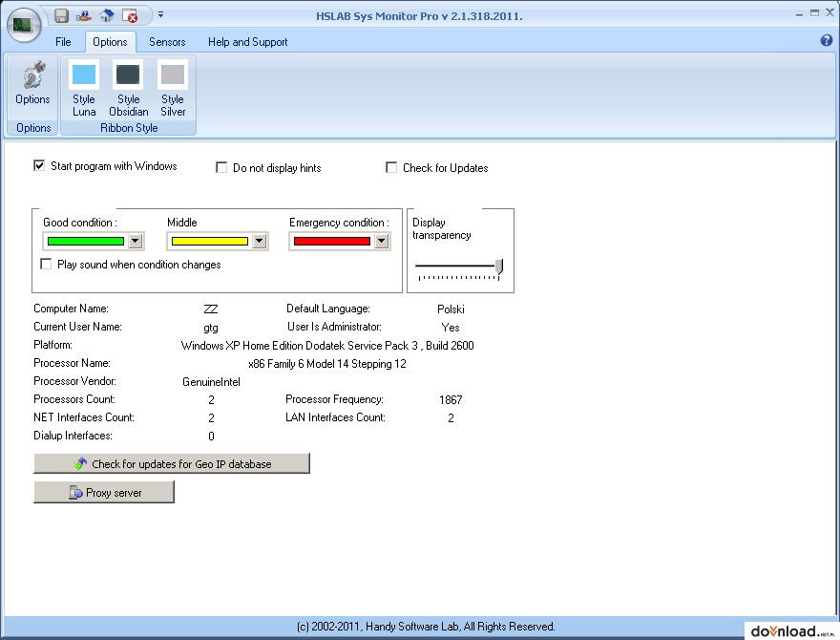Enable Play sound when condition changes

[46, 265]
